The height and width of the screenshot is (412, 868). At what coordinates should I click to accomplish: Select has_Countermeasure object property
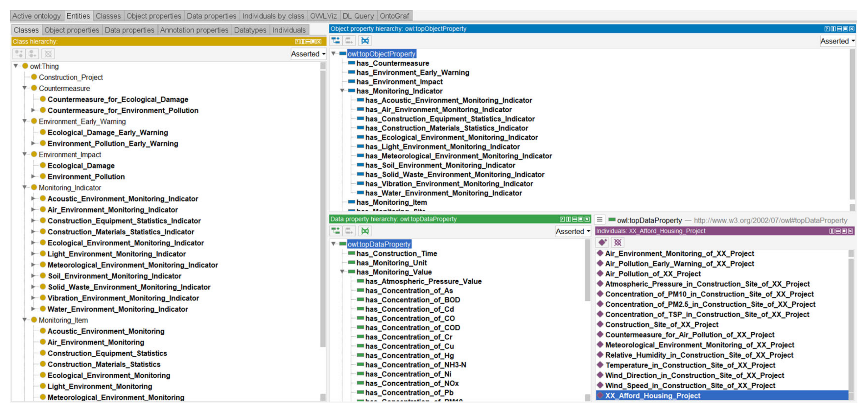pos(392,63)
